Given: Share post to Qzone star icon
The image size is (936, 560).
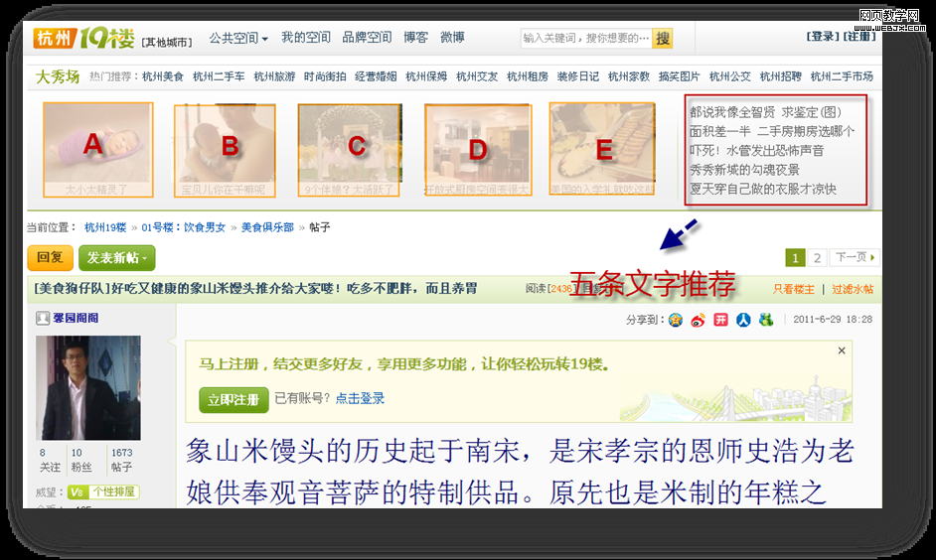Looking at the screenshot, I should [x=676, y=320].
